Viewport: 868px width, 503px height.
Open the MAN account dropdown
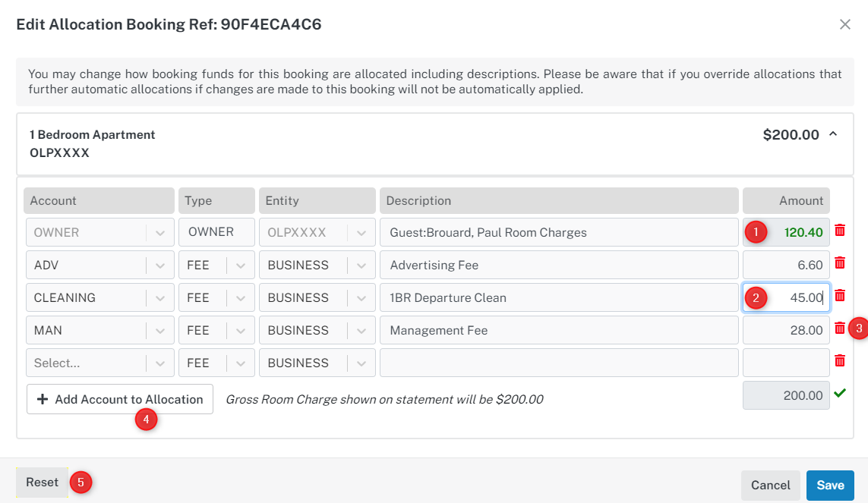click(160, 331)
